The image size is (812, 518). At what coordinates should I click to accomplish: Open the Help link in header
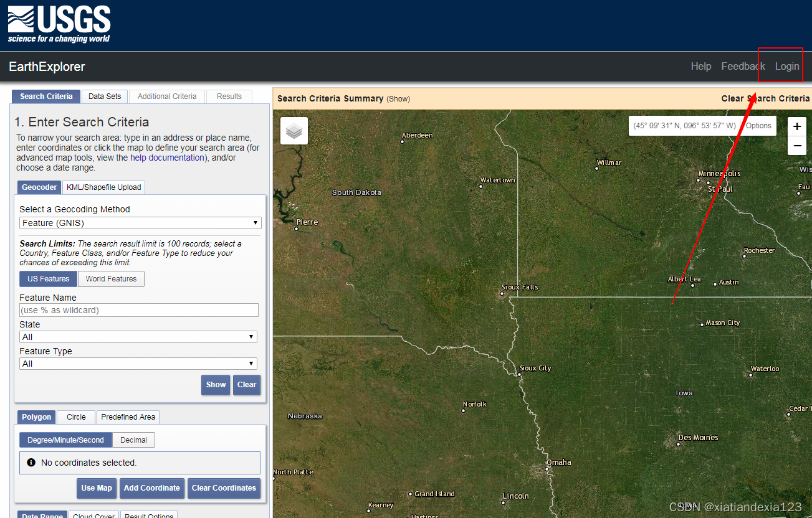pos(701,67)
